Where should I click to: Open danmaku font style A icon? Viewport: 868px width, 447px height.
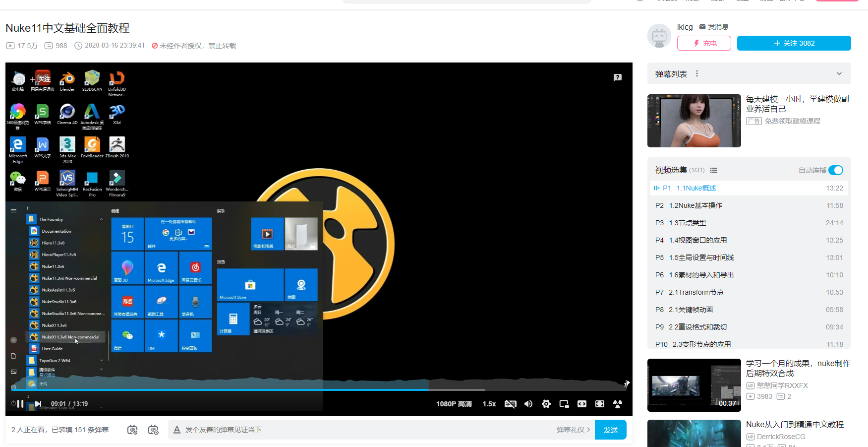click(176, 430)
